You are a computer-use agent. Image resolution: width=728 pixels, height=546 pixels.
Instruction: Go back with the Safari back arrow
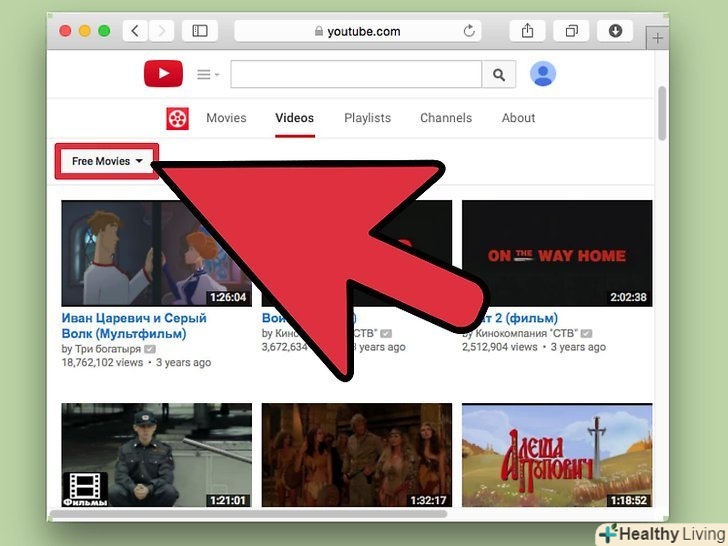pyautogui.click(x=135, y=31)
